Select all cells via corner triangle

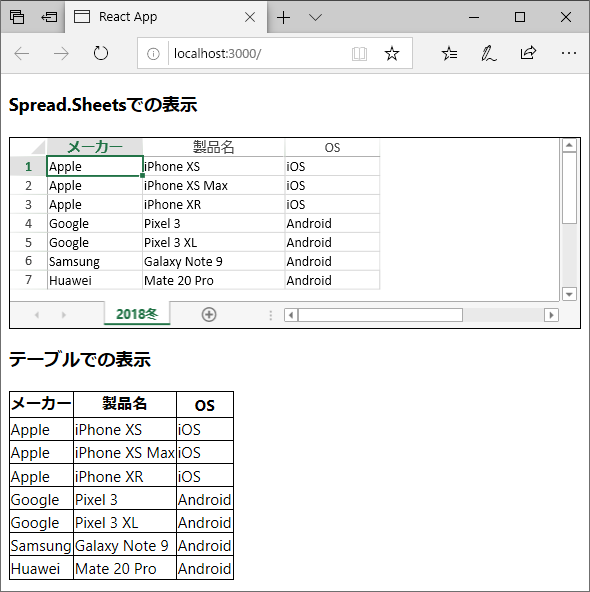coord(38,147)
